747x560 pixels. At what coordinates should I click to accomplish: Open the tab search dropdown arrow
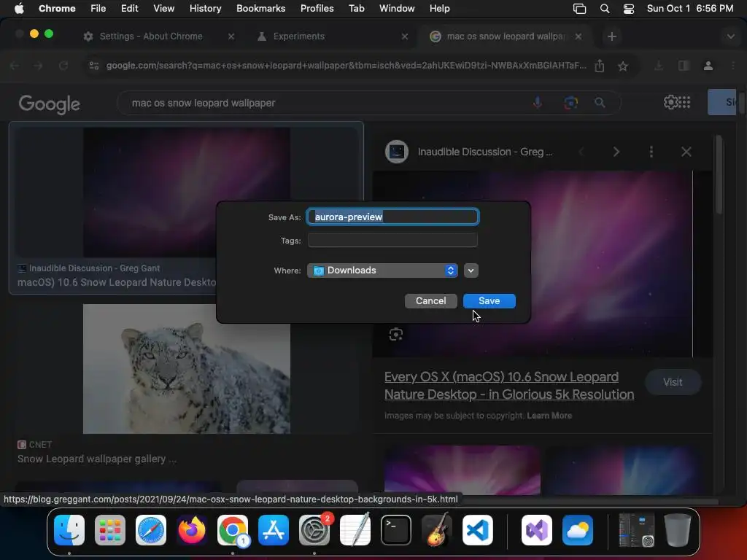pyautogui.click(x=730, y=36)
